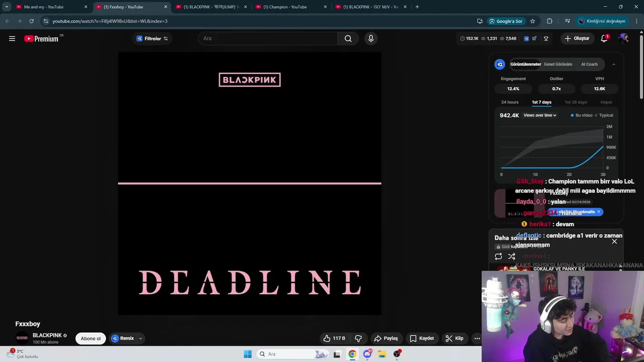Open the Views over time dropdown
The image size is (644, 362).
540,115
